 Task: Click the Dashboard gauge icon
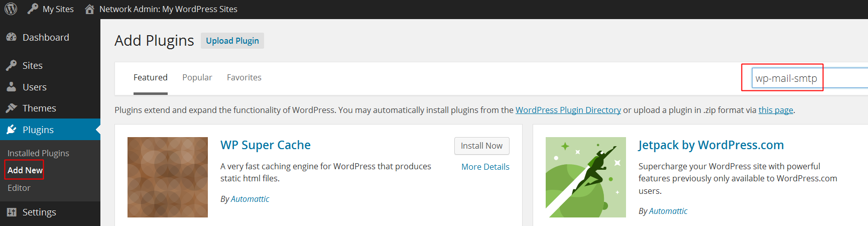[11, 37]
